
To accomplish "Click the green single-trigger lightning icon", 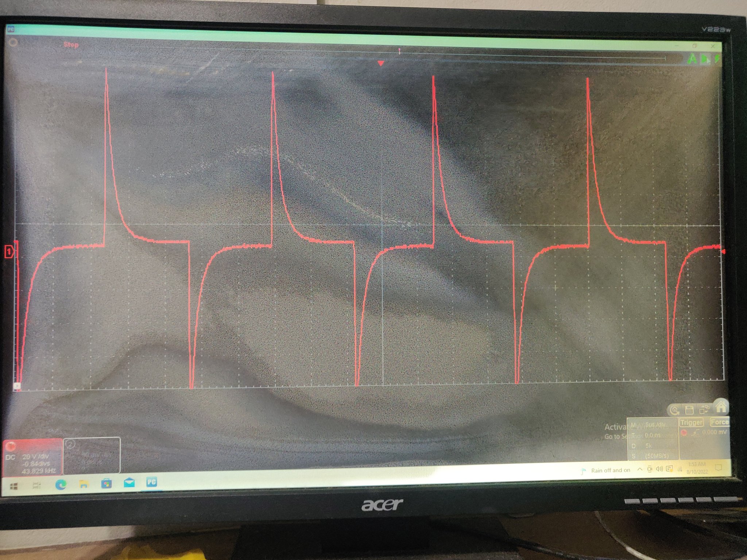I will (x=717, y=58).
